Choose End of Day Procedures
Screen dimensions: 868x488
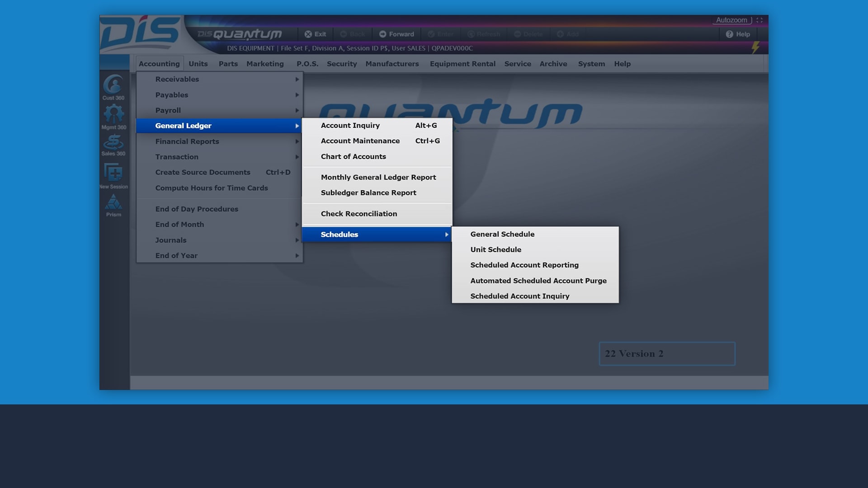coord(219,209)
